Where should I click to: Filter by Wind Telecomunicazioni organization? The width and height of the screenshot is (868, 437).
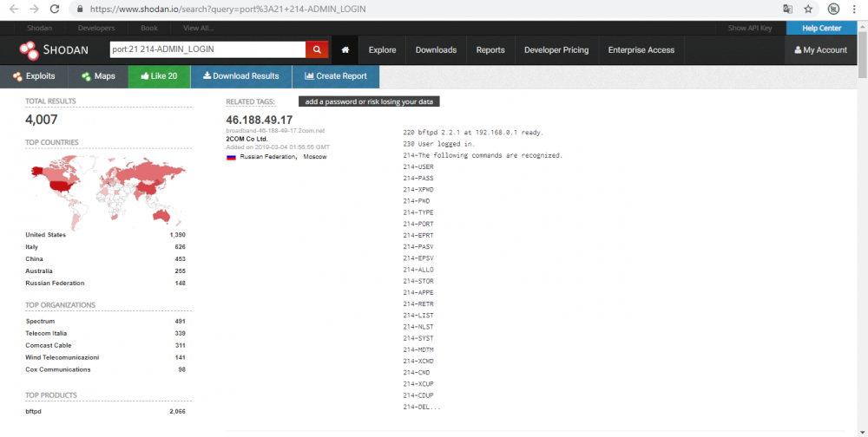62,358
